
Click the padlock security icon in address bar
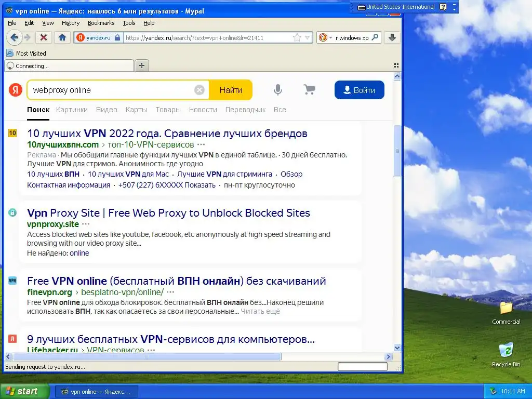tap(117, 37)
